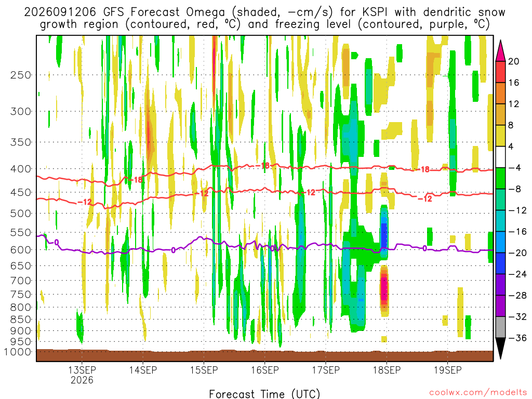Click the 500 pressure level label
Viewport: 532px width, 399px height.
coord(21,214)
